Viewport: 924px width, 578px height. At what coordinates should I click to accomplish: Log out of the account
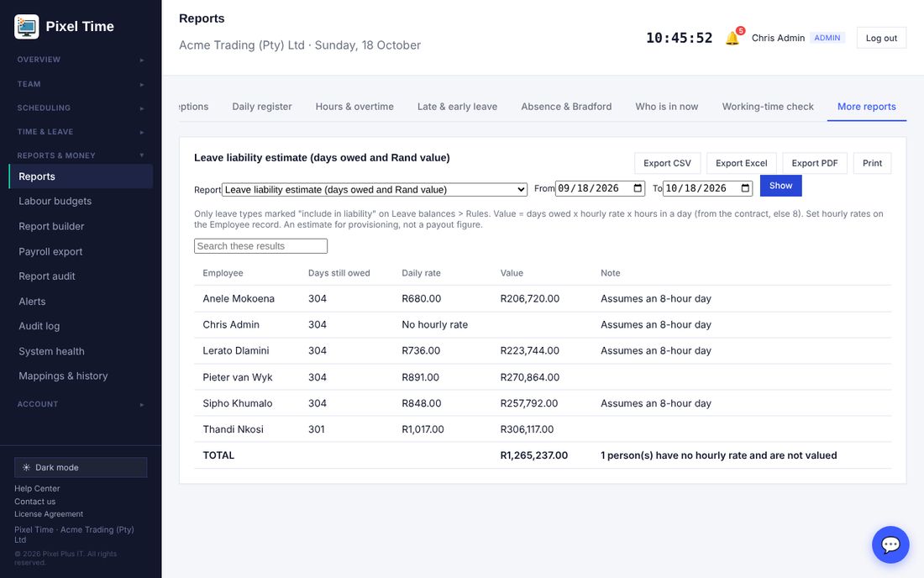881,38
